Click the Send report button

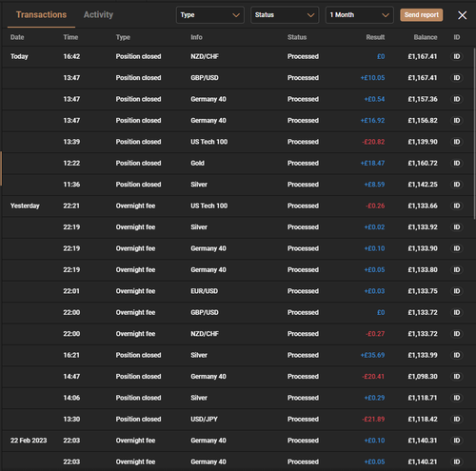click(x=422, y=15)
